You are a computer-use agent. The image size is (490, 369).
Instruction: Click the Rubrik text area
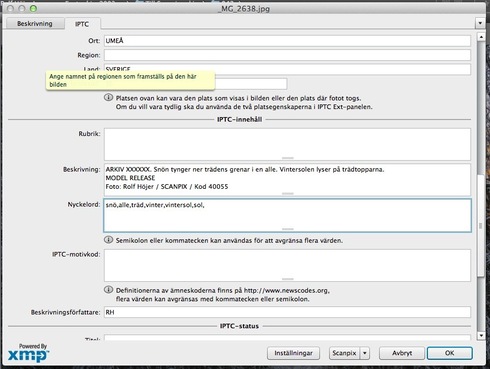click(287, 144)
